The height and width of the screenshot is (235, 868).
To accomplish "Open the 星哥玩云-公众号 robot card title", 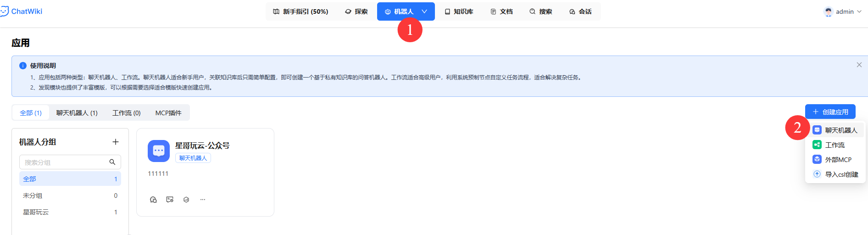I will (202, 146).
